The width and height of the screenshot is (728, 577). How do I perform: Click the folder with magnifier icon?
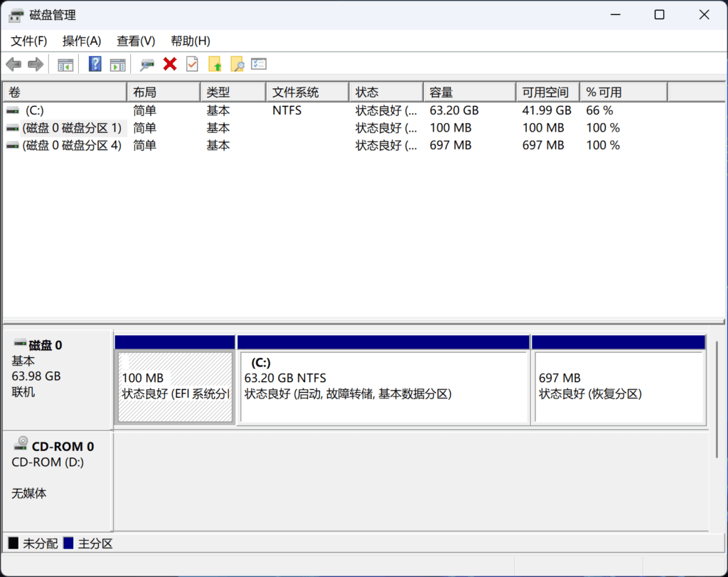(237, 65)
